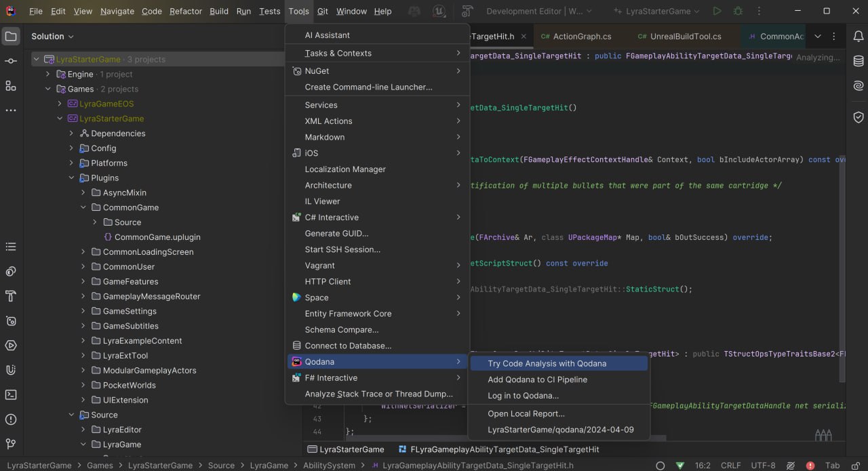Show more tool windows ellipsis icon
This screenshot has height=471, width=868.
(11, 110)
